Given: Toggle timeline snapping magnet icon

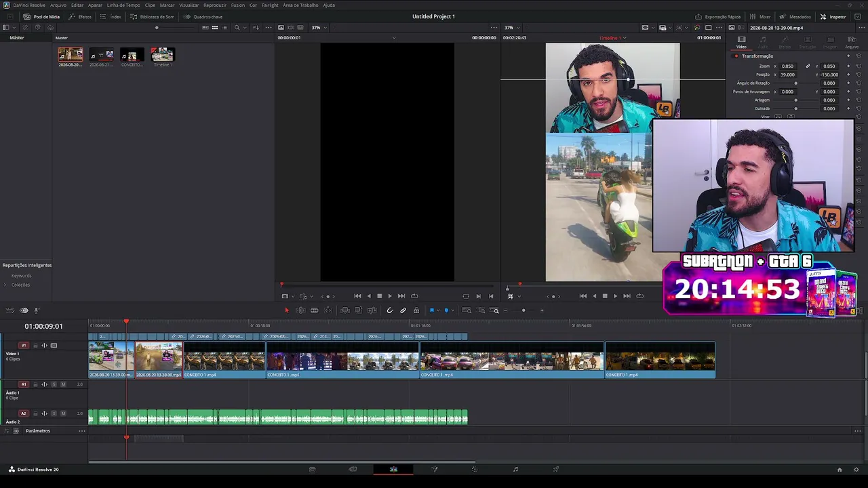Looking at the screenshot, I should [x=389, y=310].
